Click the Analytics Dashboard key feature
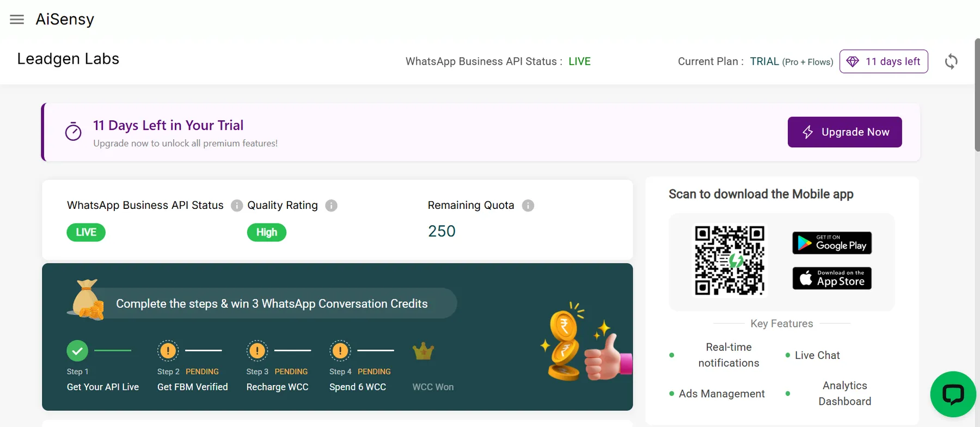 [x=844, y=393]
